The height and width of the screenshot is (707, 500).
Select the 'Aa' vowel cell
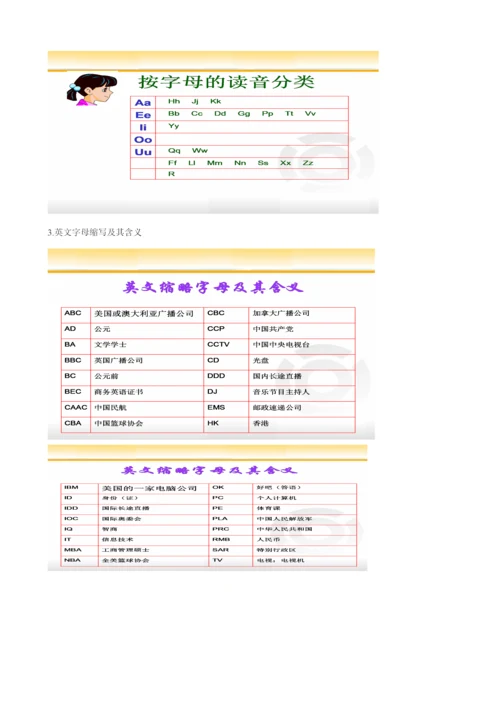(143, 103)
